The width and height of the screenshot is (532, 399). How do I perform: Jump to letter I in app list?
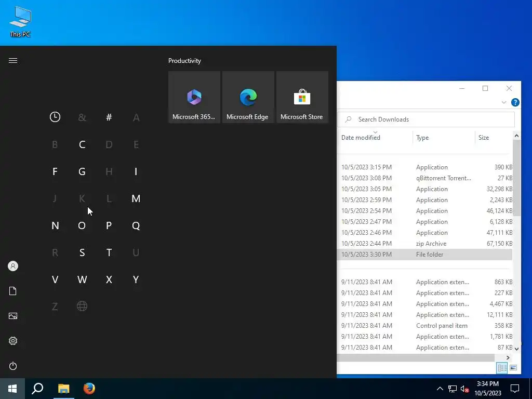tap(136, 171)
